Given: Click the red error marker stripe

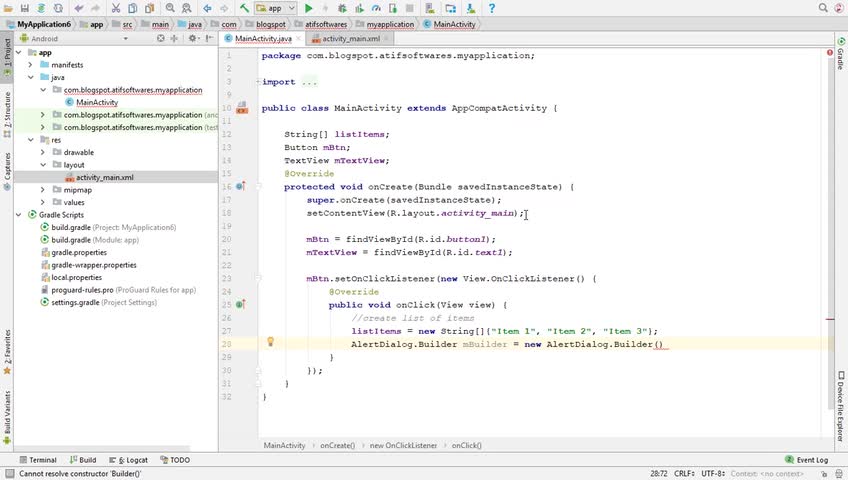Looking at the screenshot, I should pos(830,320).
